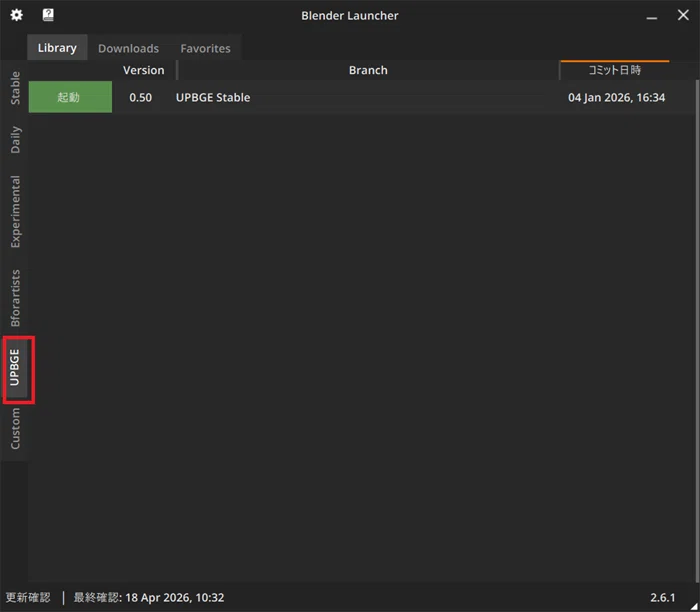Click launcher version 2.6.1 label
Image resolution: width=700 pixels, height=612 pixels.
[x=662, y=597]
